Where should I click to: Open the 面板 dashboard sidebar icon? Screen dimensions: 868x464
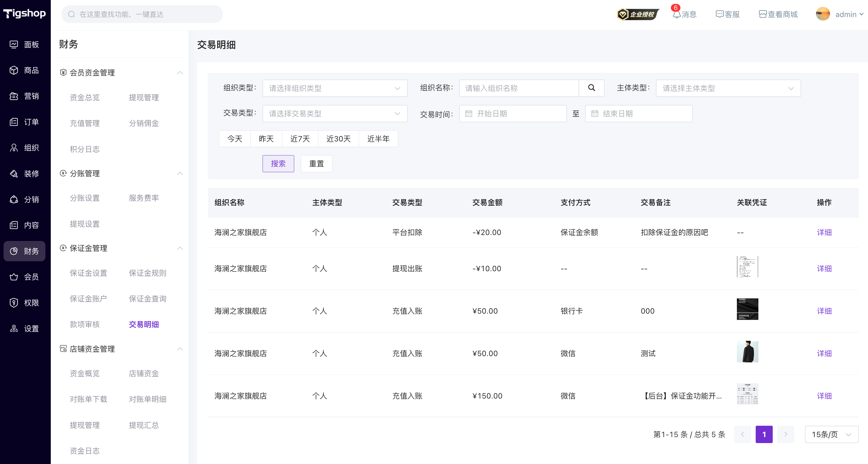click(x=14, y=45)
